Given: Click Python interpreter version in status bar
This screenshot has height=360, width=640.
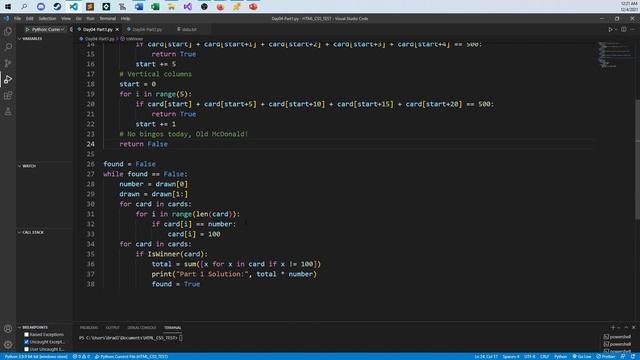Looking at the screenshot, I should tap(36, 356).
